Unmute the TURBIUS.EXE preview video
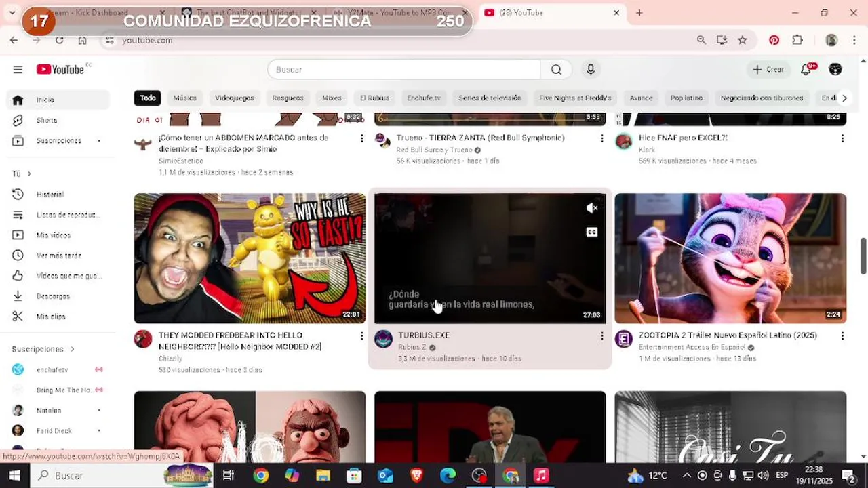The height and width of the screenshot is (488, 868). [592, 208]
